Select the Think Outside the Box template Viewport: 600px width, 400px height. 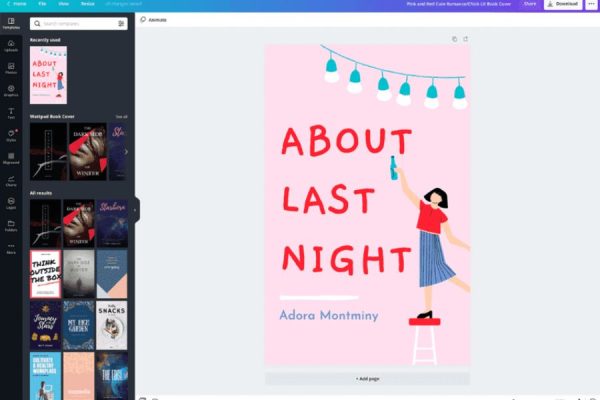click(x=45, y=273)
